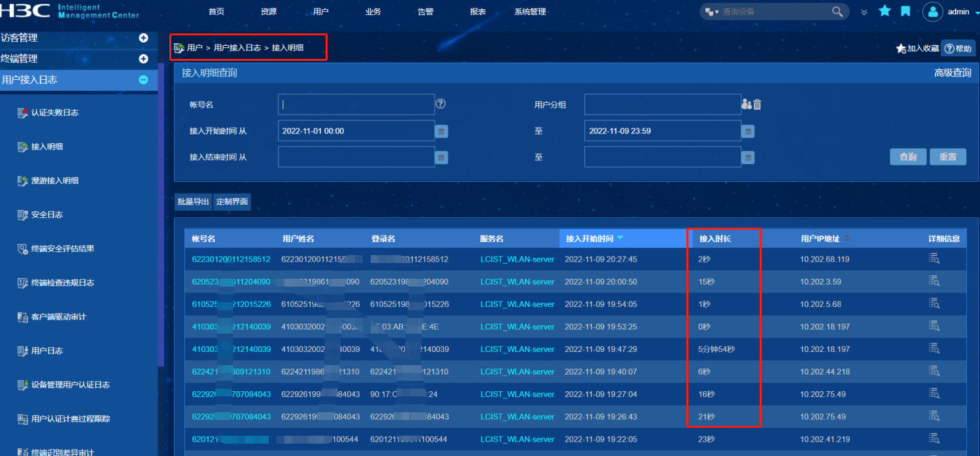
Task: Open the 系统管理 top menu
Action: 530,12
